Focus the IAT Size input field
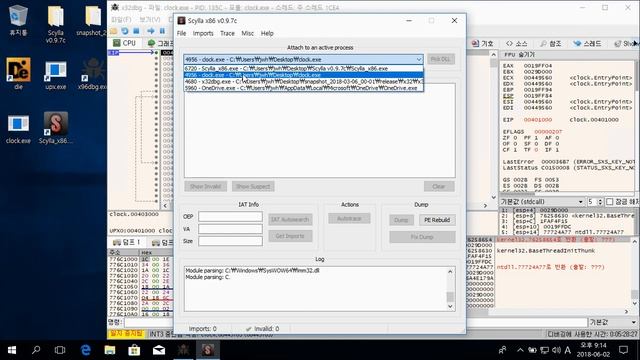 [x=230, y=241]
